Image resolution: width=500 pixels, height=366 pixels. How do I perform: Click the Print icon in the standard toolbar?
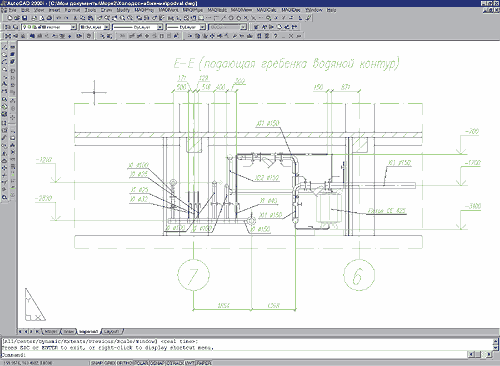click(34, 18)
